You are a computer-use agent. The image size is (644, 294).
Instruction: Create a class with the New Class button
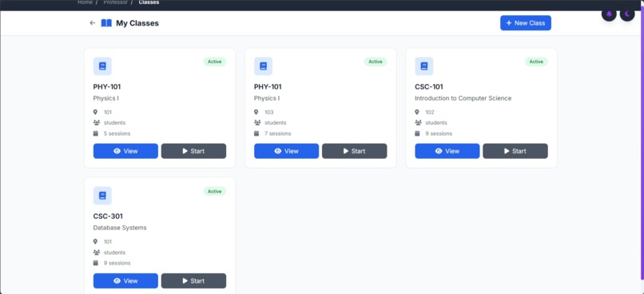tap(525, 23)
